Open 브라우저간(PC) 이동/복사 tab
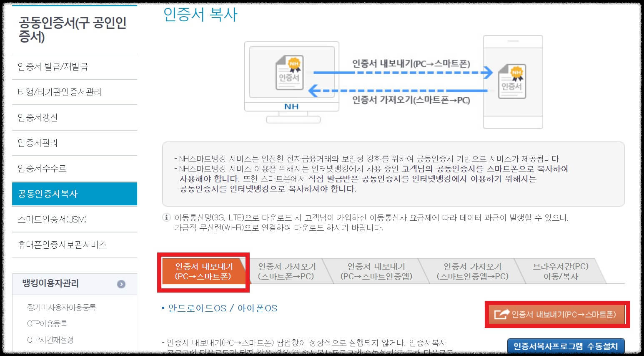Screen dimensions: 644x356 (561, 271)
